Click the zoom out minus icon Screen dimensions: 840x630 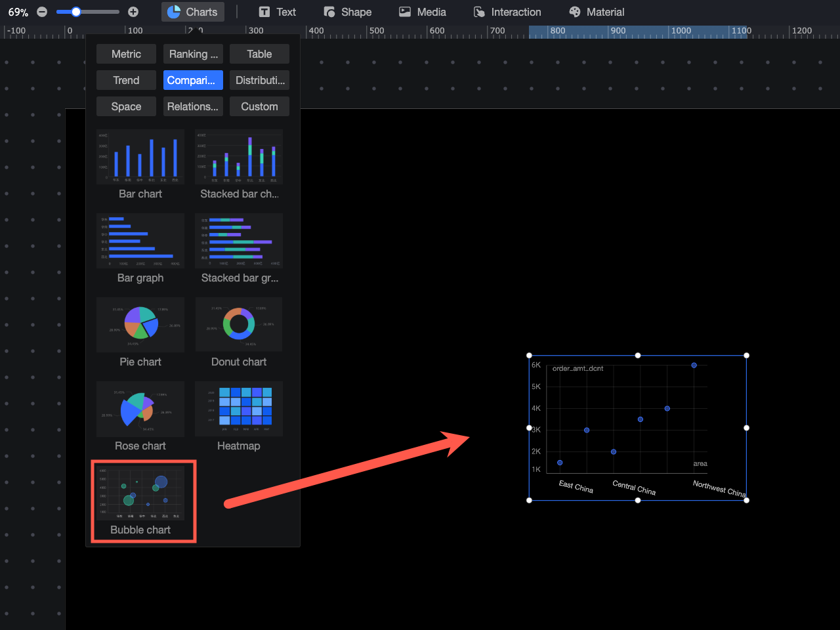(42, 12)
